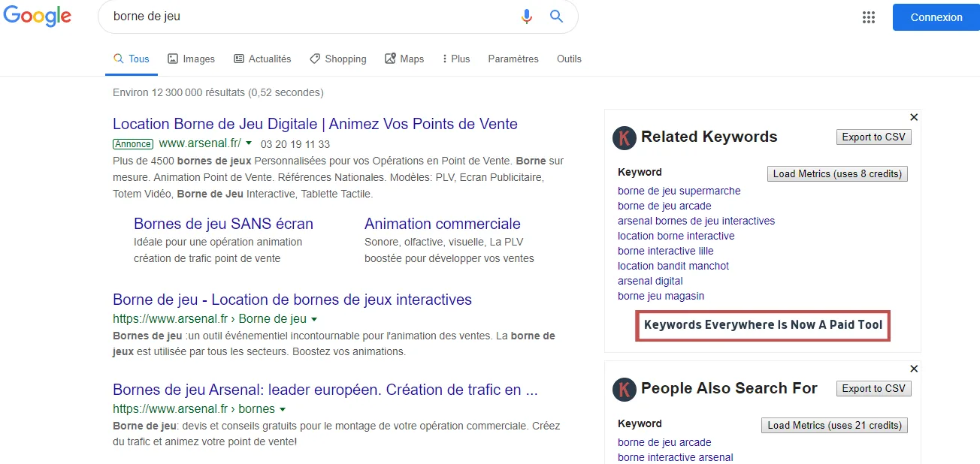The height and width of the screenshot is (464, 980).
Task: Open Animation commerciale sitelink
Action: (x=442, y=224)
